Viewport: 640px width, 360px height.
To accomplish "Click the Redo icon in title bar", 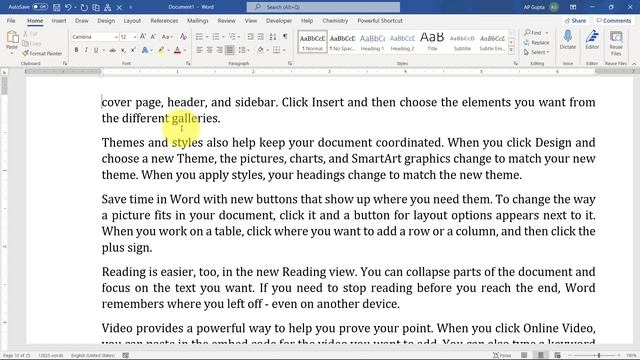I will (x=84, y=7).
